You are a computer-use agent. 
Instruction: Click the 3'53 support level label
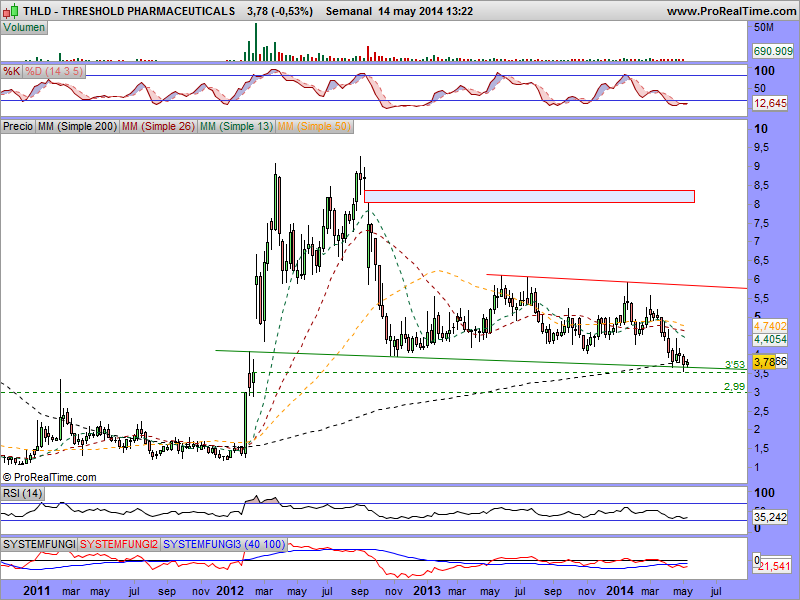pos(735,364)
